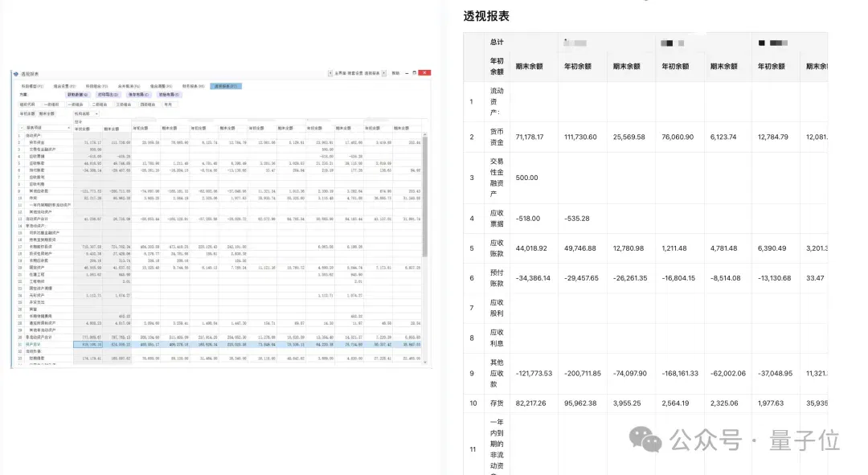The width and height of the screenshot is (868, 475).
Task: Open 帮助 in the title bar
Action: coord(395,73)
